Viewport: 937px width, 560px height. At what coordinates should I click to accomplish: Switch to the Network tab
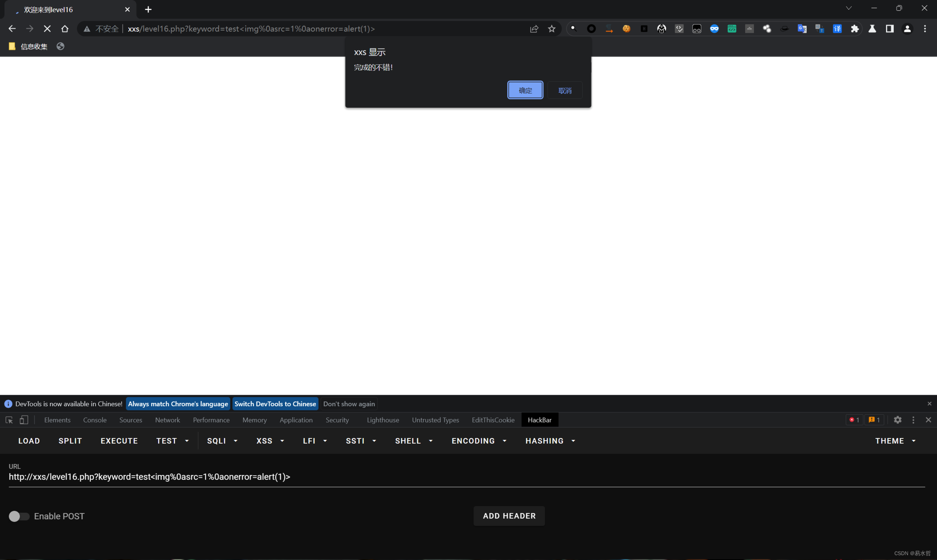pyautogui.click(x=167, y=419)
